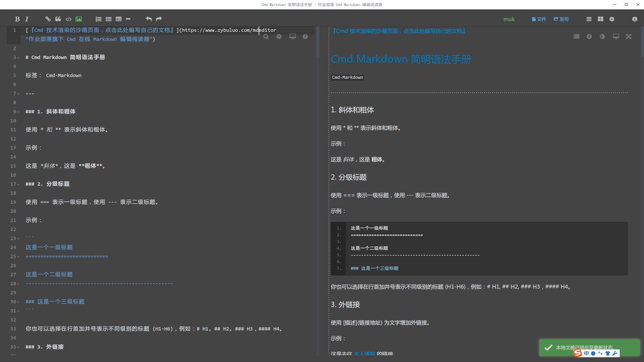Fold the section at line 7
Viewport: 644px width, 362px height.
coord(18,94)
